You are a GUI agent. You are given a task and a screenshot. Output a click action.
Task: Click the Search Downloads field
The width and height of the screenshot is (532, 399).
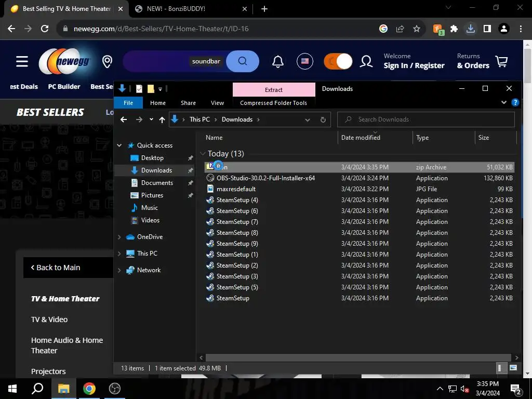click(426, 119)
